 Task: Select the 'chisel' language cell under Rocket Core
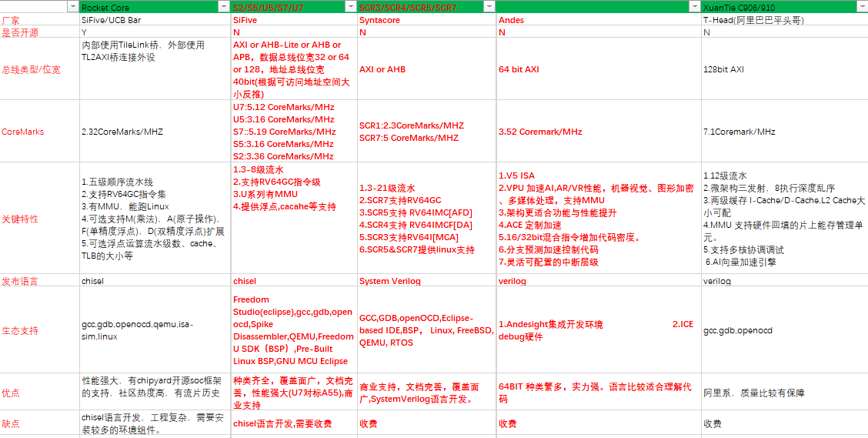coord(155,281)
